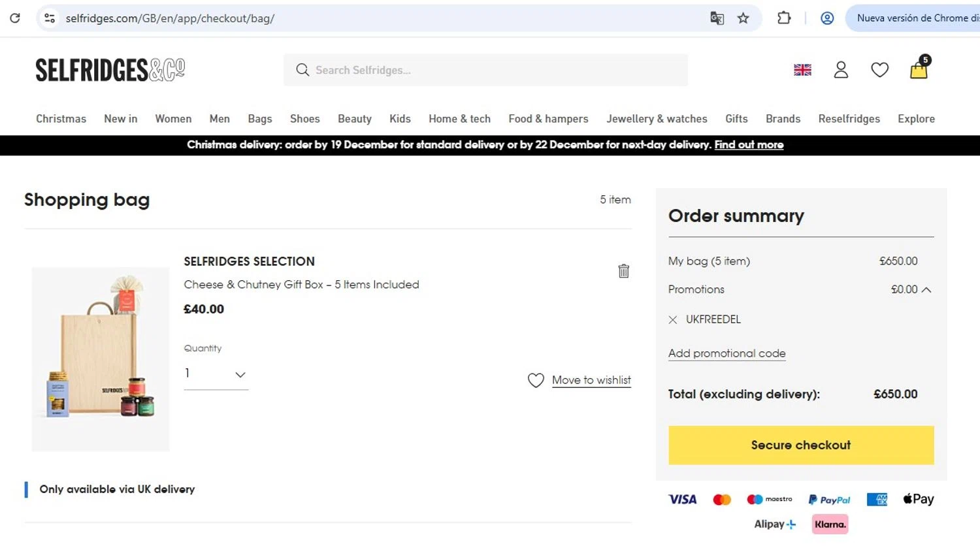Open the Shoes menu
Viewport: 980px width, 546px height.
click(x=305, y=119)
